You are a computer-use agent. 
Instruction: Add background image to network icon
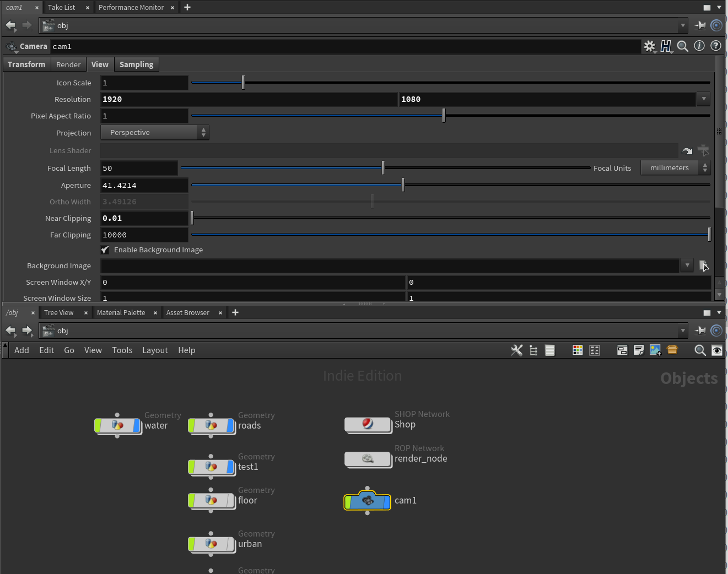click(x=655, y=350)
